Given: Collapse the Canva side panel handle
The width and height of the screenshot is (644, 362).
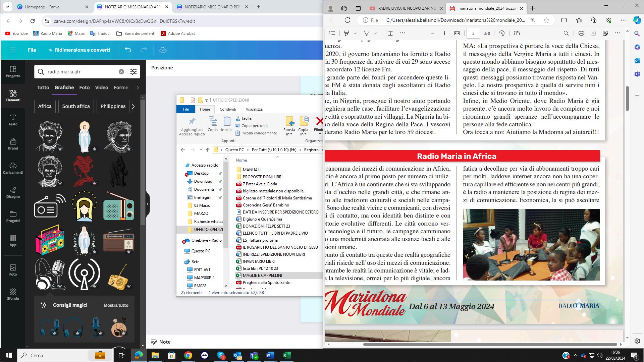Looking at the screenshot, I should (147, 204).
